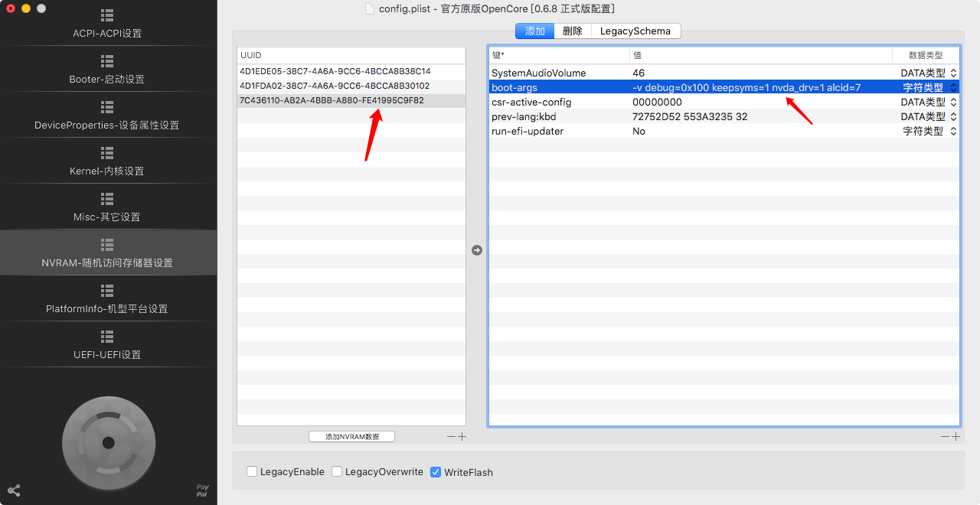Click the 数据类型 column header

coord(926,55)
